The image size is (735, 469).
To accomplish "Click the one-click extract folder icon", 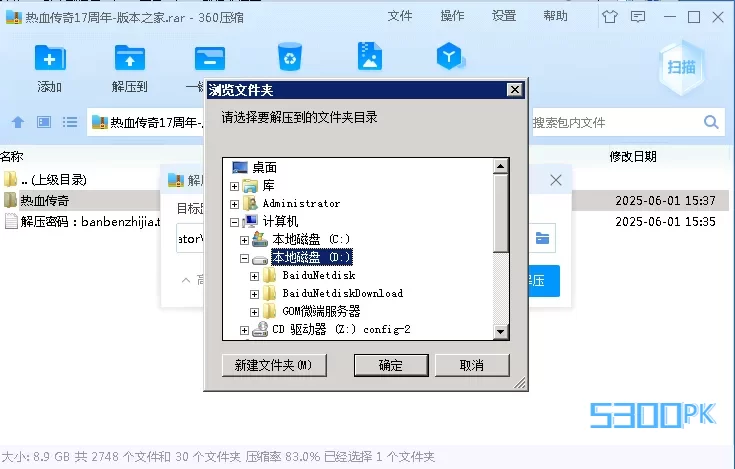I will coord(210,59).
